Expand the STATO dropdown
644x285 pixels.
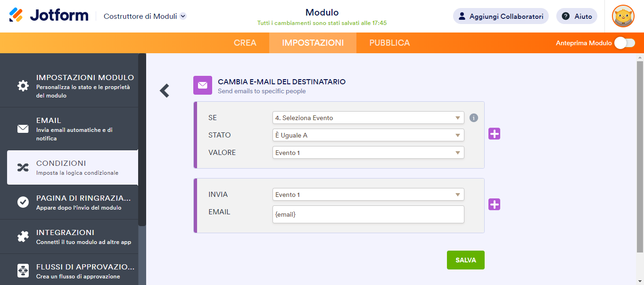368,135
